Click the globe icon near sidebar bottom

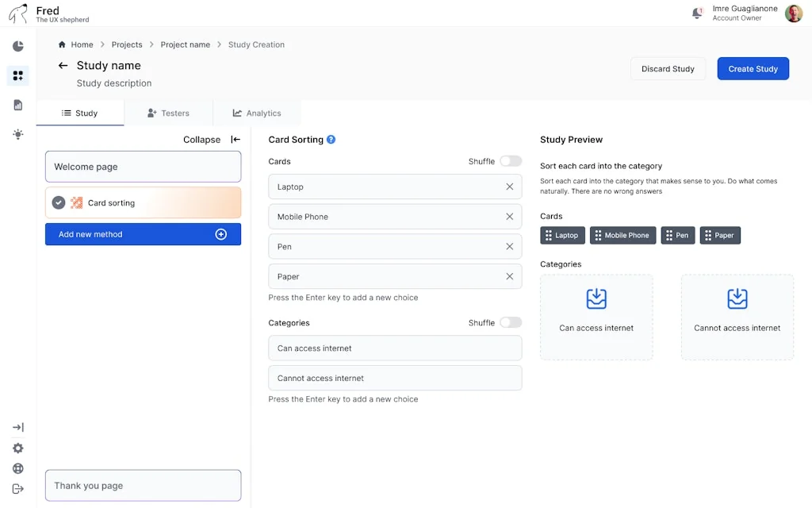point(17,468)
